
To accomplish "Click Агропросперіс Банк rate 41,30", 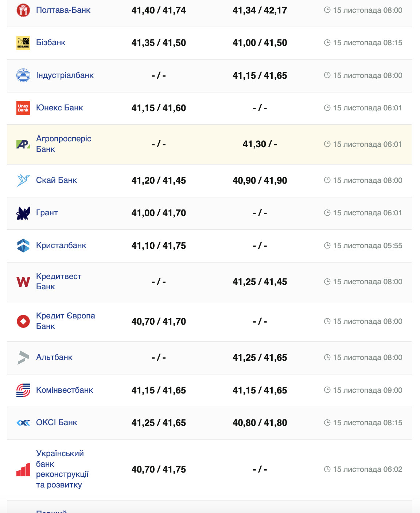I will pos(254,144).
